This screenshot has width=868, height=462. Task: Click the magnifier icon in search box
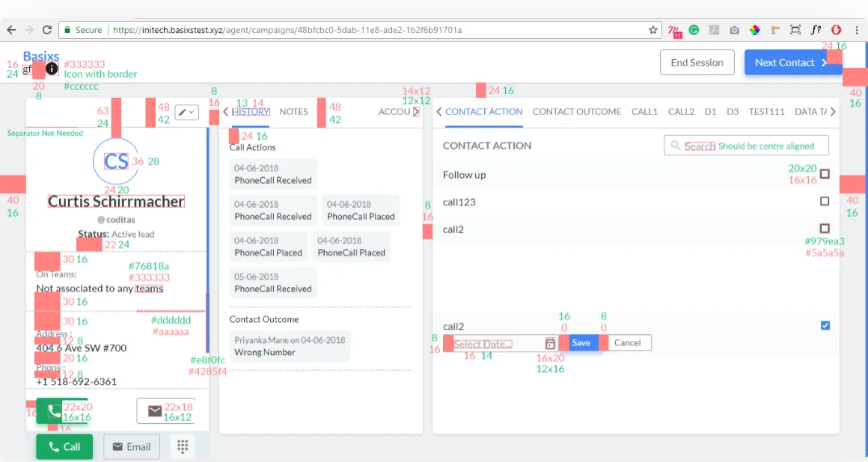coord(676,146)
